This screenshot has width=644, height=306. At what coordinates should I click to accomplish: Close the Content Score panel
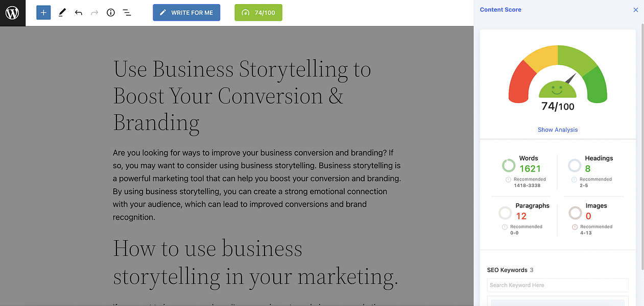(636, 10)
